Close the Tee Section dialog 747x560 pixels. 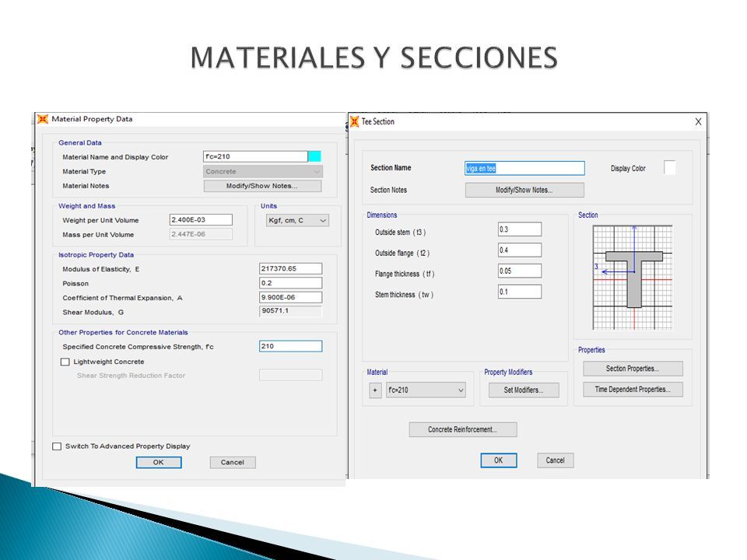click(x=698, y=122)
